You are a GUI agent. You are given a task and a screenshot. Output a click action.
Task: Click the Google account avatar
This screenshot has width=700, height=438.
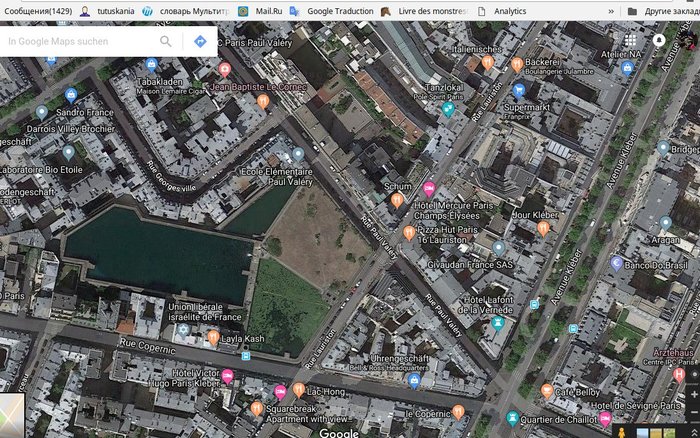click(x=659, y=40)
